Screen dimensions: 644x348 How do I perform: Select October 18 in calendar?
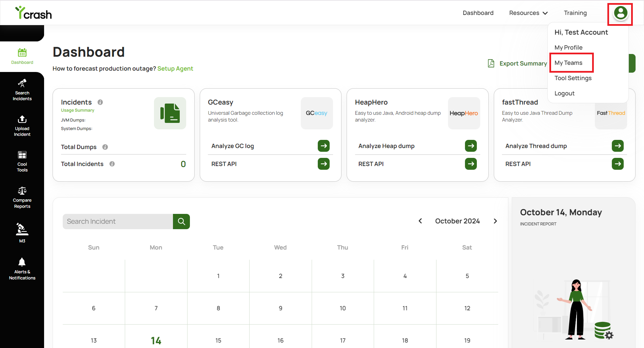coord(405,340)
